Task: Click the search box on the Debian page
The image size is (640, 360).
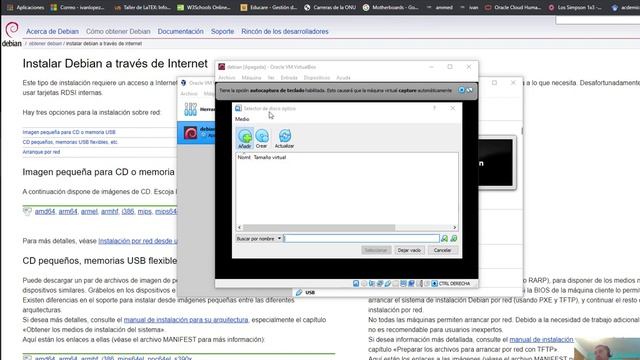Action: [x=598, y=20]
